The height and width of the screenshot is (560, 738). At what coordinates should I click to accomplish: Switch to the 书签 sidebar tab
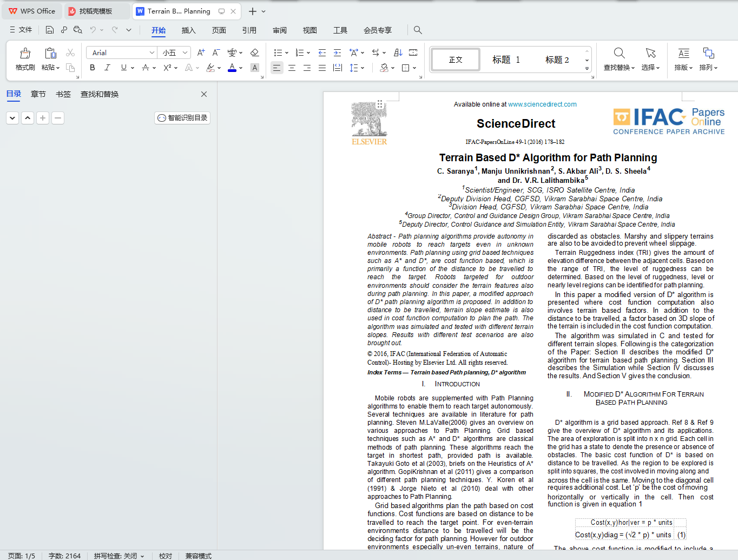click(63, 94)
